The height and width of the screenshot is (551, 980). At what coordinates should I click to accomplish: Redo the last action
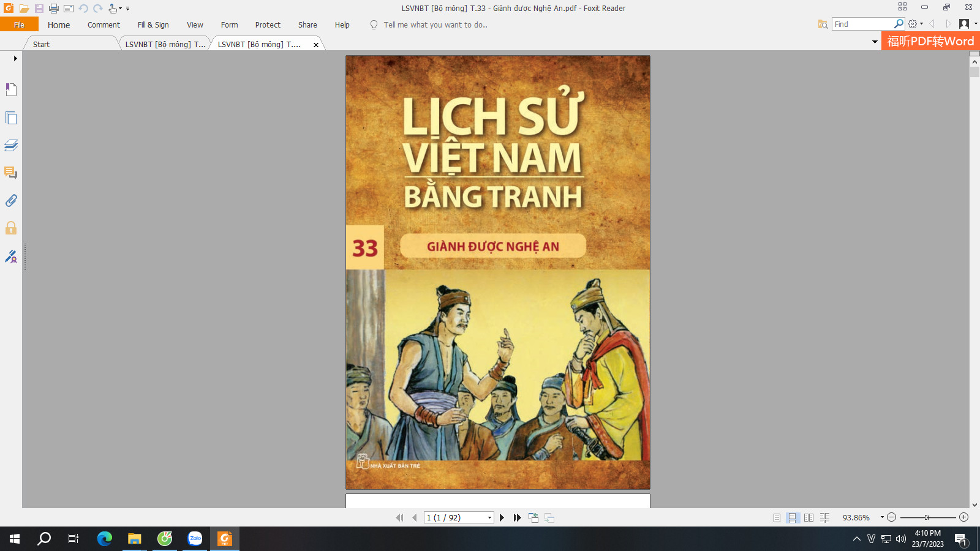point(98,9)
